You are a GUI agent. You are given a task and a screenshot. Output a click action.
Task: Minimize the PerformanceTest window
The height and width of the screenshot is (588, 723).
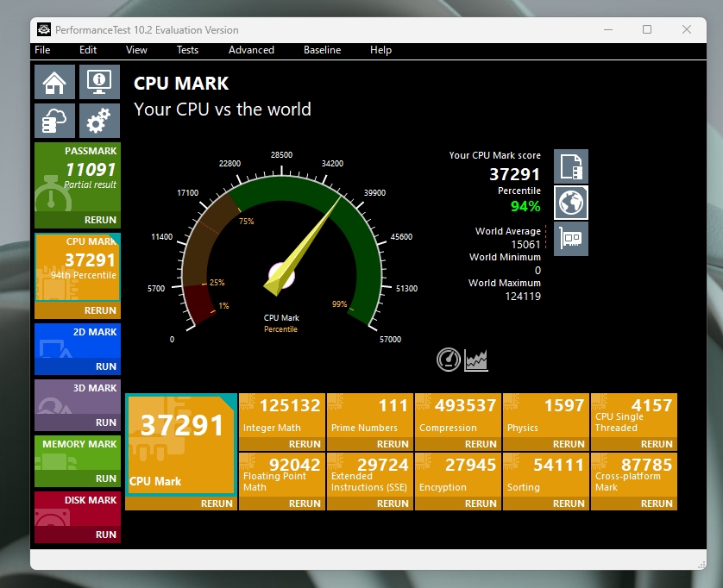(x=608, y=29)
